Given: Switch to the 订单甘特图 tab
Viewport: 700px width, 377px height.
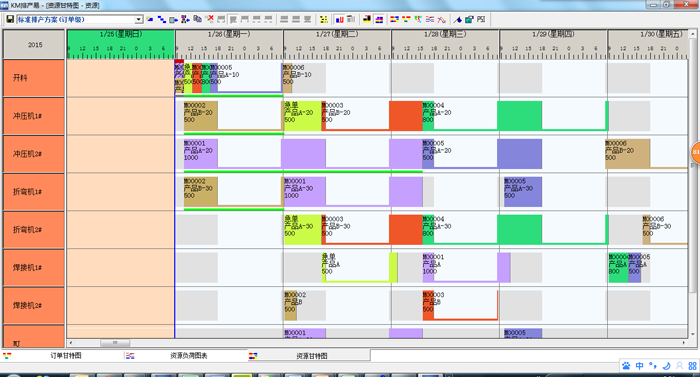Looking at the screenshot, I should 66,356.
